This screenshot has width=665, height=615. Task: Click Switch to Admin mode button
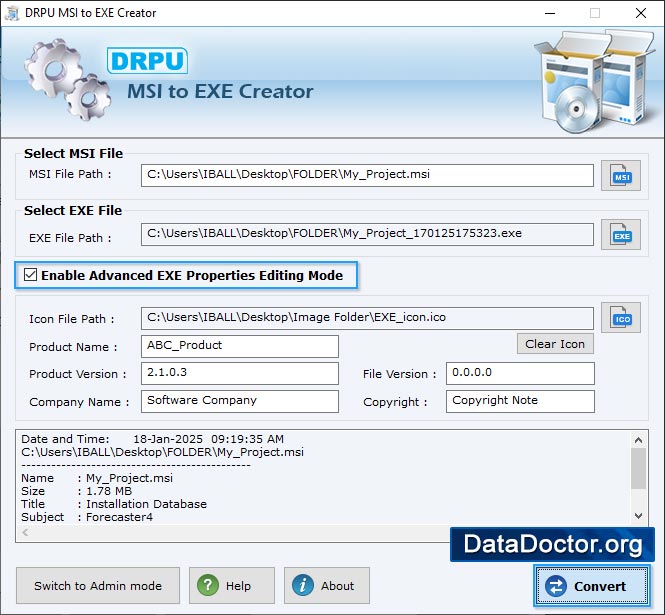(x=98, y=586)
